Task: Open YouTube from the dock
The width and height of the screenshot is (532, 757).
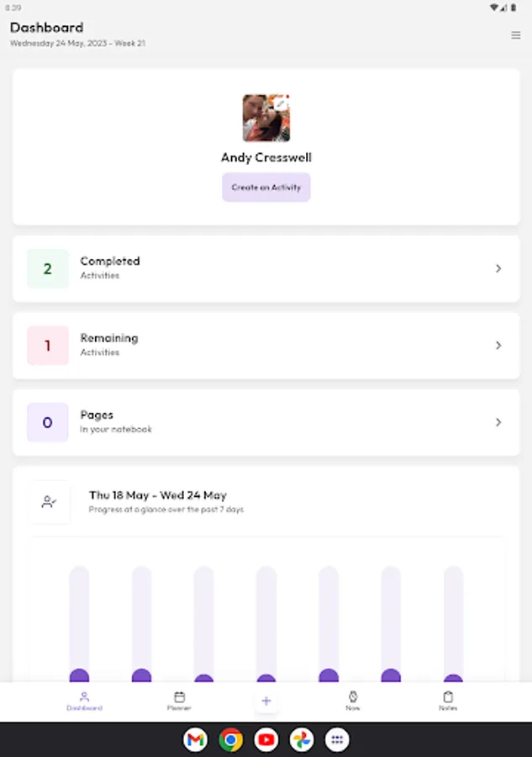Action: click(x=266, y=739)
